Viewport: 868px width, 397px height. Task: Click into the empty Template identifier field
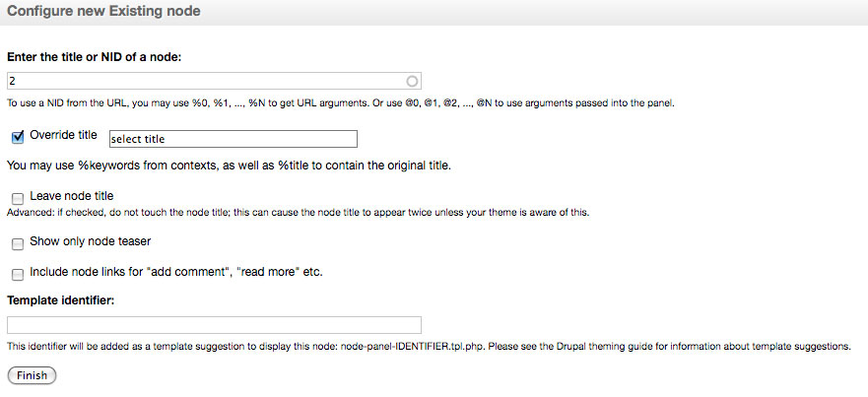click(214, 325)
